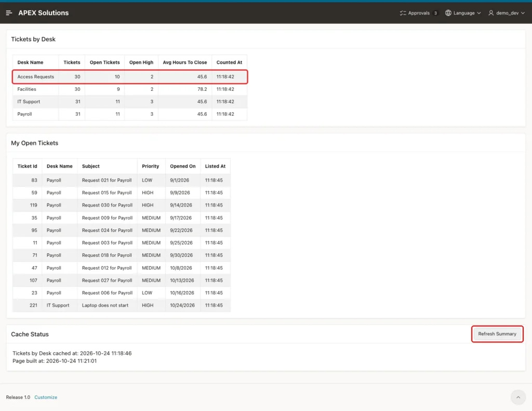Click the Release 1.0 footer text
532x411 pixels.
point(18,397)
